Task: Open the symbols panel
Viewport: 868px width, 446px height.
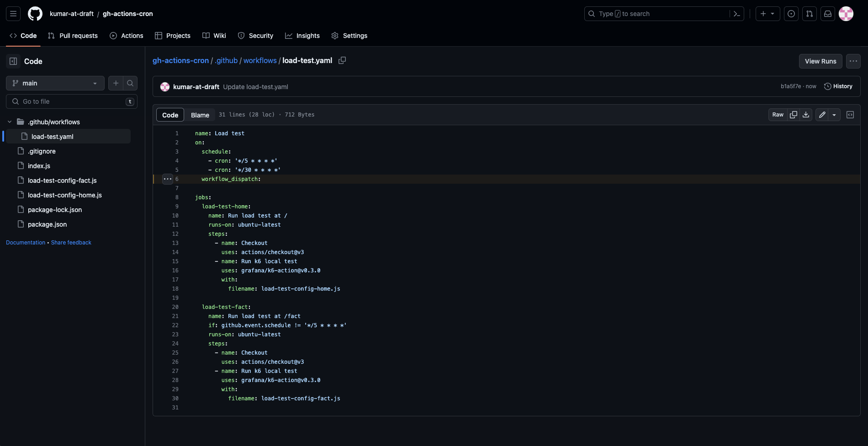Action: coord(850,115)
